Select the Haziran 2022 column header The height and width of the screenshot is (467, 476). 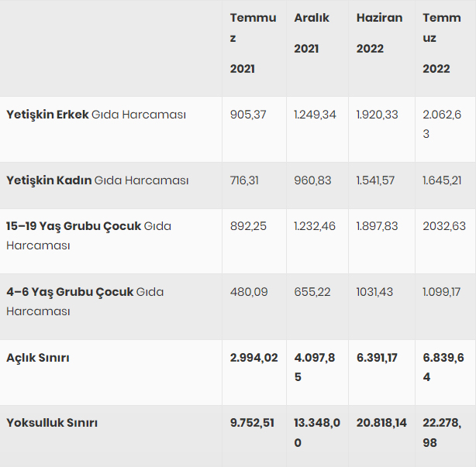pos(379,33)
